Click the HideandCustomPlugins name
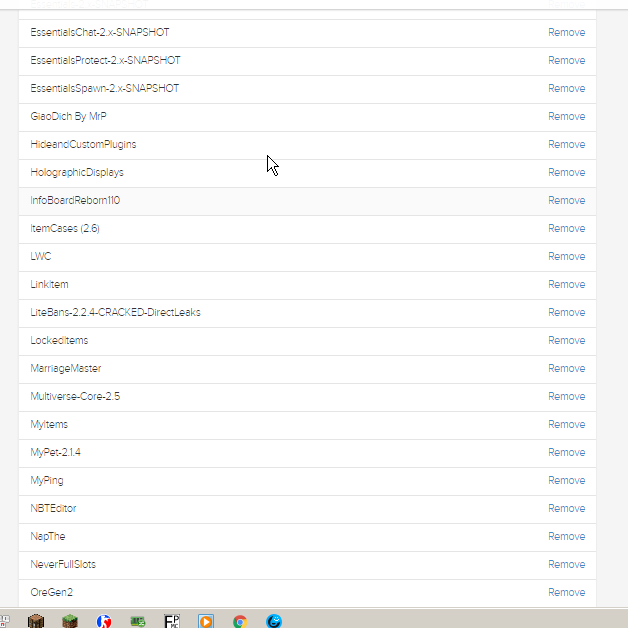 coord(83,145)
